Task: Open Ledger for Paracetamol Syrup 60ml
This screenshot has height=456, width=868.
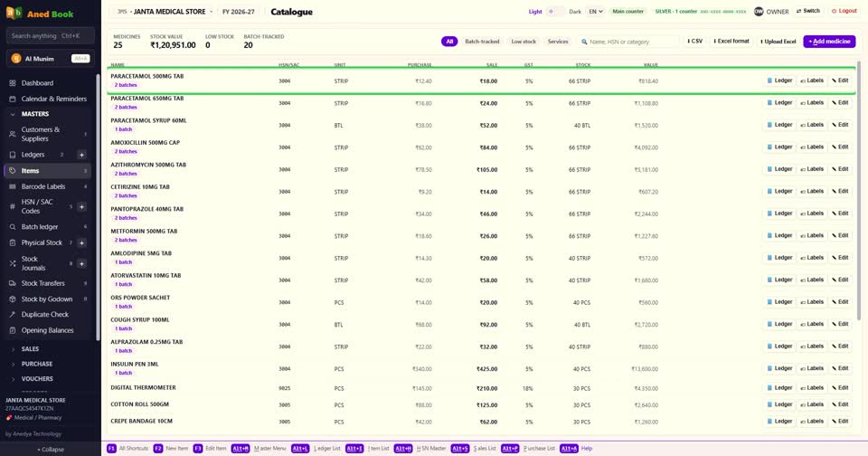Action: 780,125
